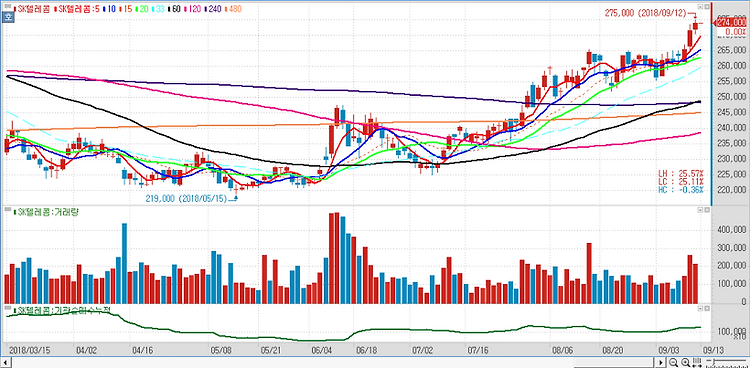This screenshot has height=368, width=750.
Task: Select the first SK텔레콤 price legend label
Action: click(x=32, y=9)
